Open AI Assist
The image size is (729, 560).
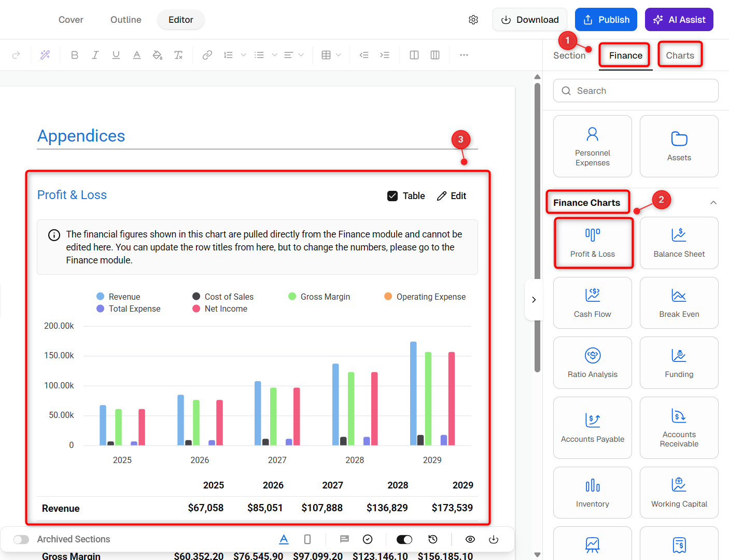679,20
